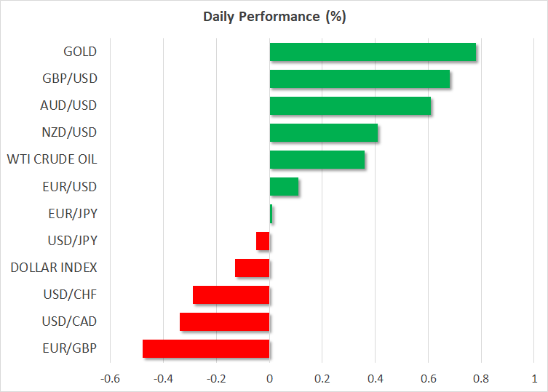Click the Daily Performance (%) chart title

[x=274, y=17]
